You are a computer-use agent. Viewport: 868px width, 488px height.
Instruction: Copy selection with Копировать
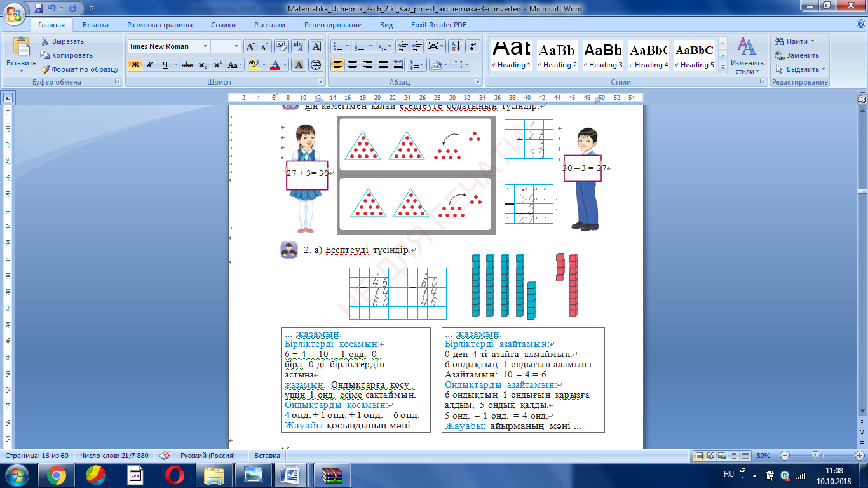(x=67, y=55)
